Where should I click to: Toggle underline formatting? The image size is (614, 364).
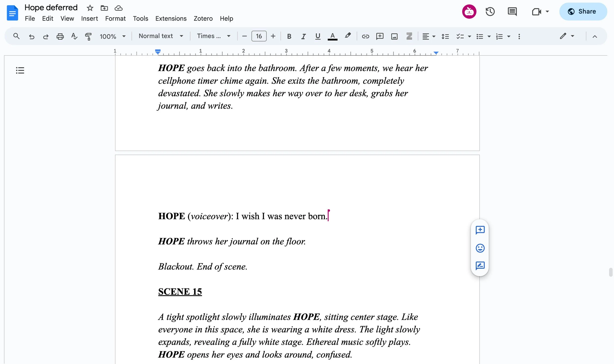318,36
